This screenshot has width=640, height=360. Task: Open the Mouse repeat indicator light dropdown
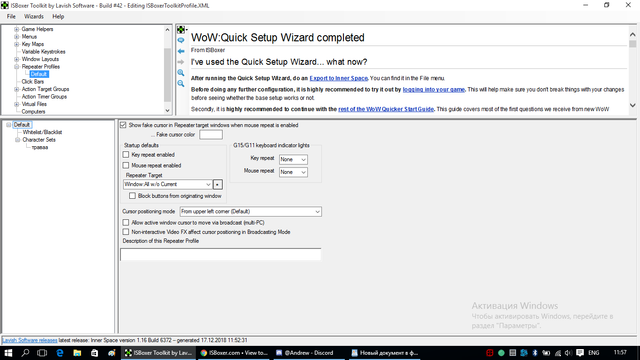(x=293, y=172)
